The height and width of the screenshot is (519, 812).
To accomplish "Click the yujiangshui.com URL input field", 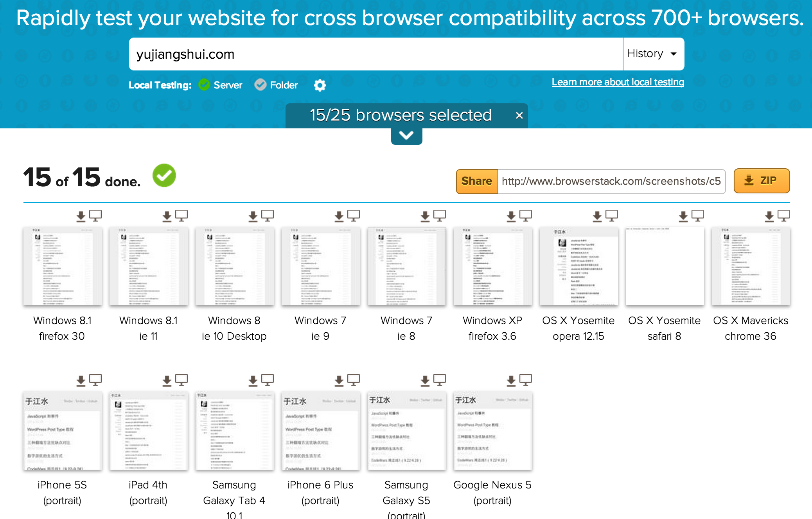I will (376, 54).
